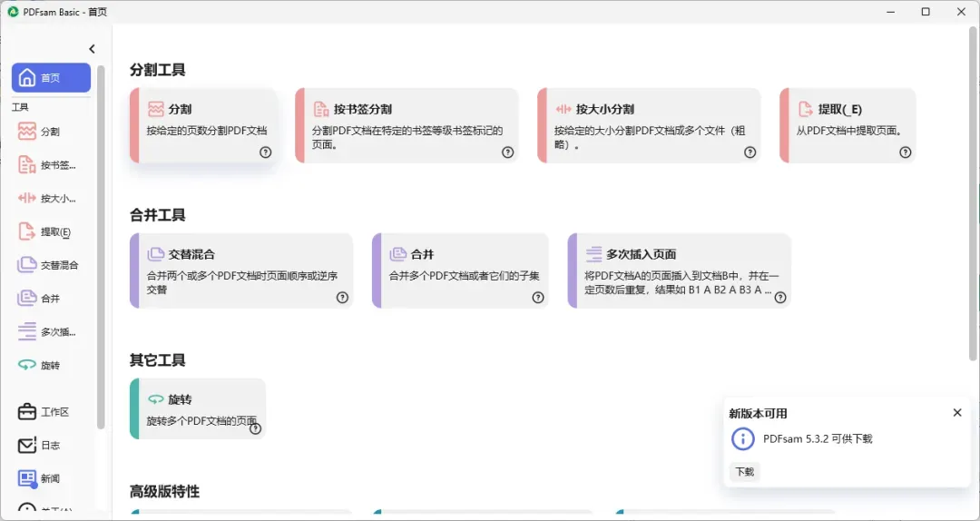Click text 'PDFsam 5.3.2 可供下载'
Screen dimensions: 980x521
[818, 438]
